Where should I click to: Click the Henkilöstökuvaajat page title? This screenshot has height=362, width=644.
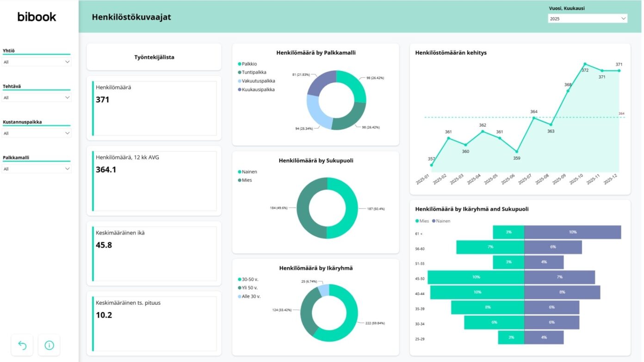(131, 17)
